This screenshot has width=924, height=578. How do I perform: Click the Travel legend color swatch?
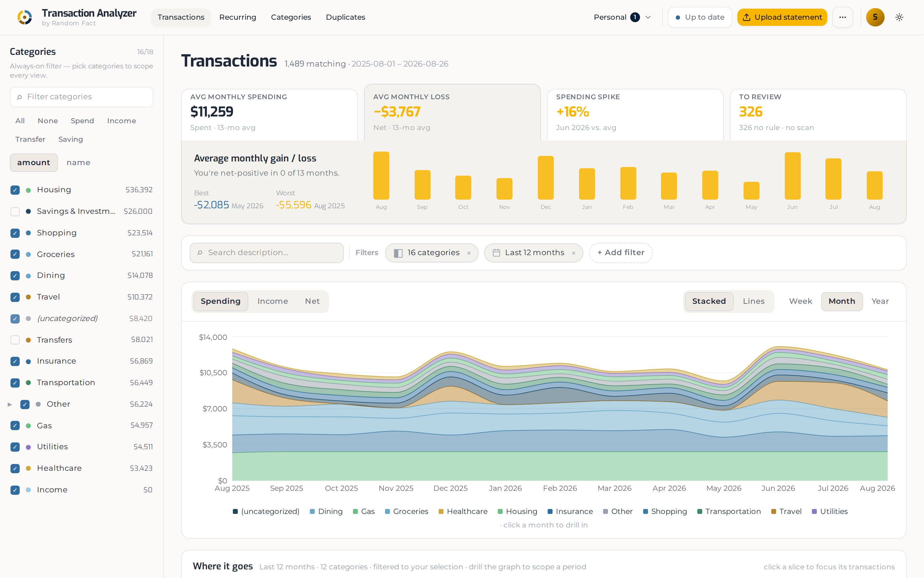773,511
